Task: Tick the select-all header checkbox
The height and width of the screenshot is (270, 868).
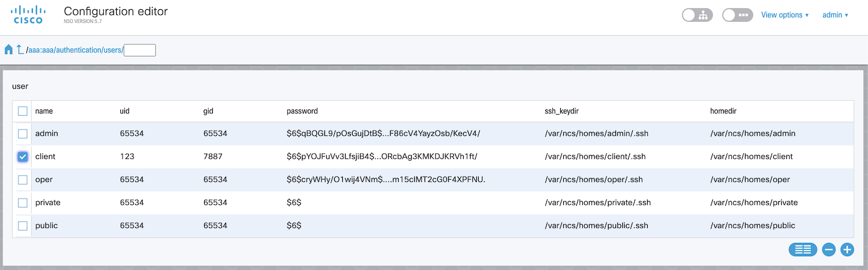Action: click(22, 111)
